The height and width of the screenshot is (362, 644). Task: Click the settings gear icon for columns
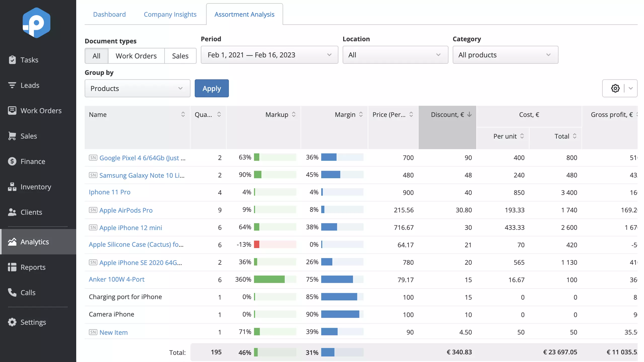point(615,88)
